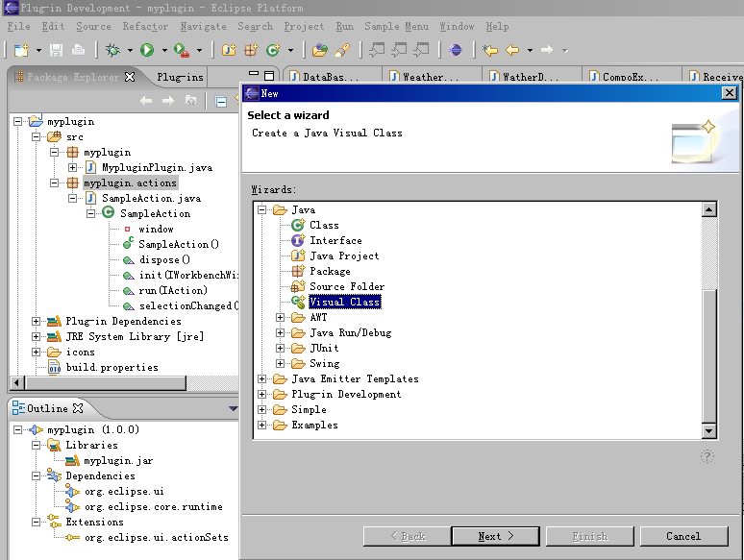Click Package Explorer forward arrow icon
Screen dimensions: 744x560
click(x=168, y=101)
